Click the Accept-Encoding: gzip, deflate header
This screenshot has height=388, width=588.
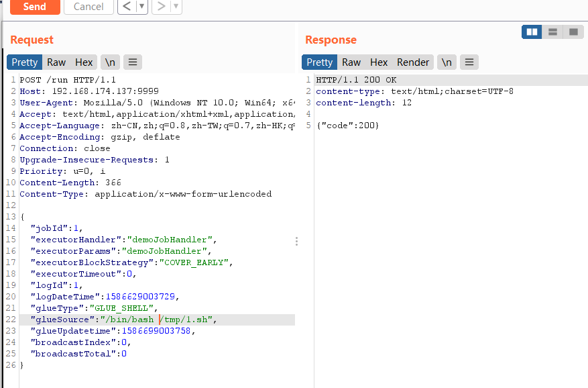(x=100, y=137)
